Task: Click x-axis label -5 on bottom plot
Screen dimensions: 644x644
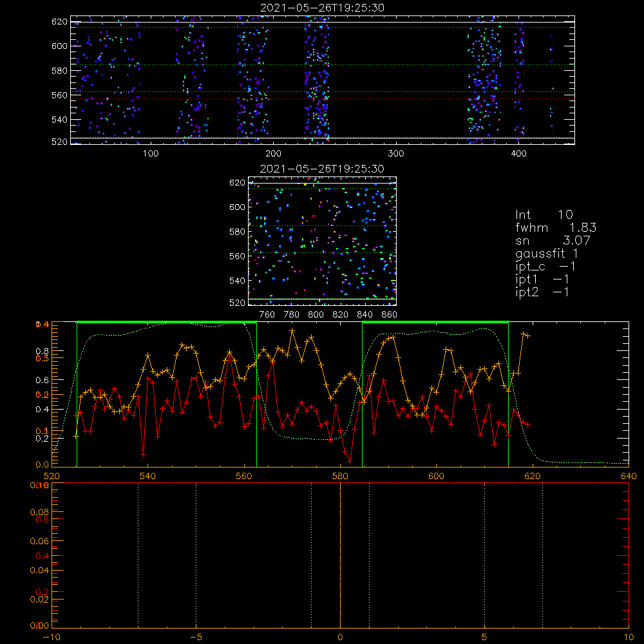Action: (x=196, y=637)
